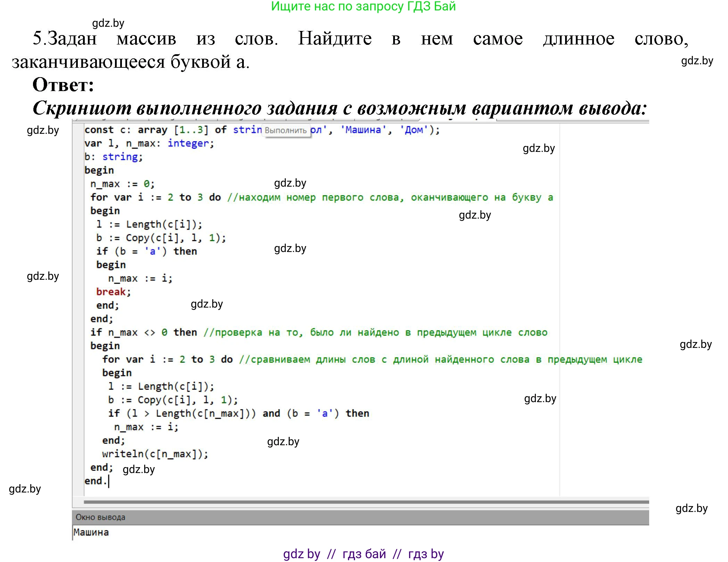The width and height of the screenshot is (728, 562).
Task: Click the Выполнить tooltip label
Action: coord(286,131)
